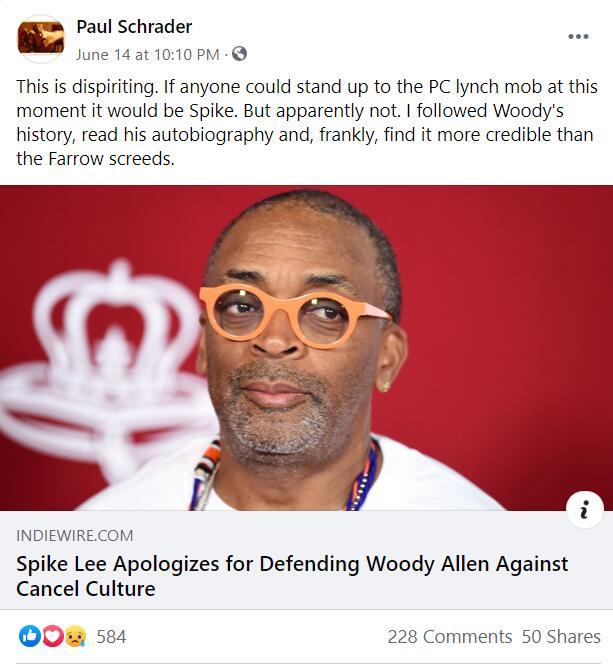Image resolution: width=613 pixels, height=665 pixels.
Task: Click the info icon on link preview
Action: point(585,509)
